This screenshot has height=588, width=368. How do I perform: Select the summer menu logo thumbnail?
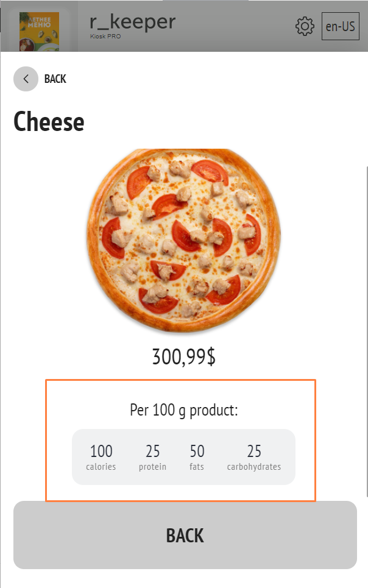(x=40, y=32)
